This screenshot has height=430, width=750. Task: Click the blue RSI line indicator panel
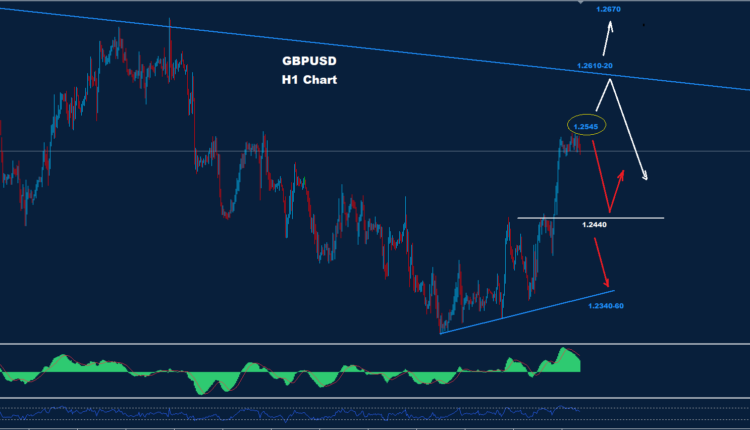[375, 413]
